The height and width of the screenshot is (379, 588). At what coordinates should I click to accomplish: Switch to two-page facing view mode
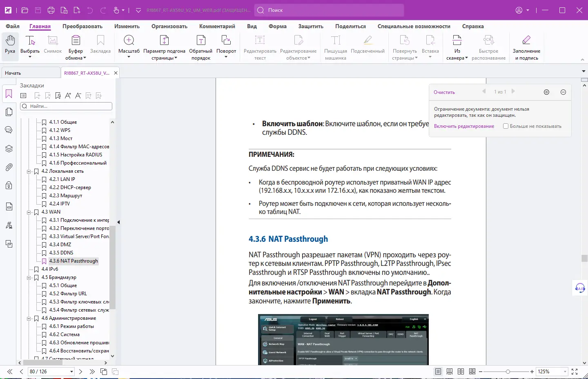(461, 372)
